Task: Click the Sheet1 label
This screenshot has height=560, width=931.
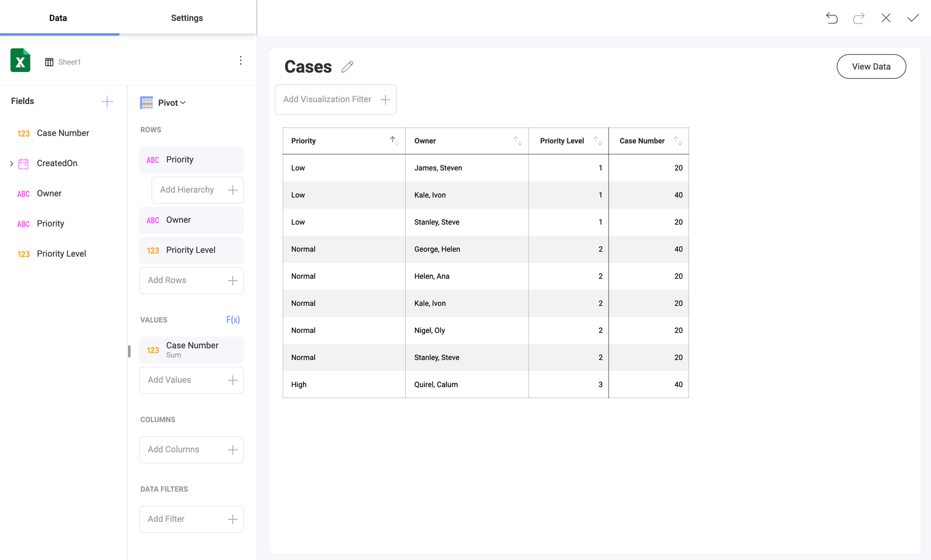Action: (70, 62)
